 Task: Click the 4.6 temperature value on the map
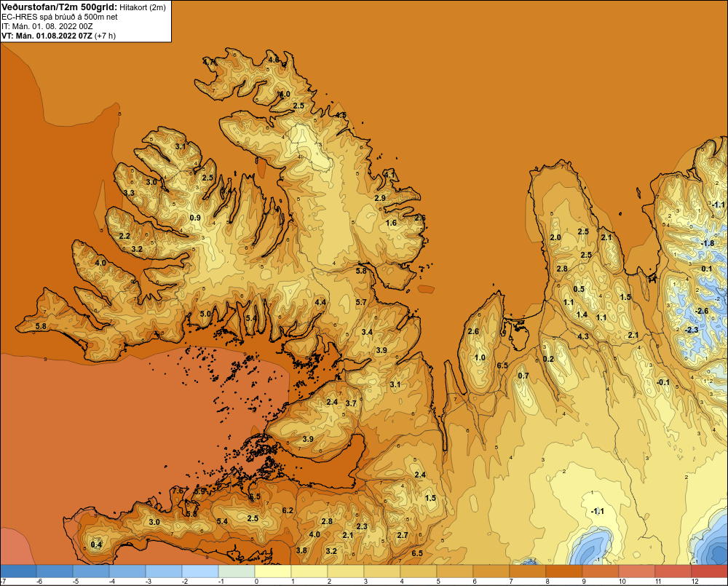(274, 60)
